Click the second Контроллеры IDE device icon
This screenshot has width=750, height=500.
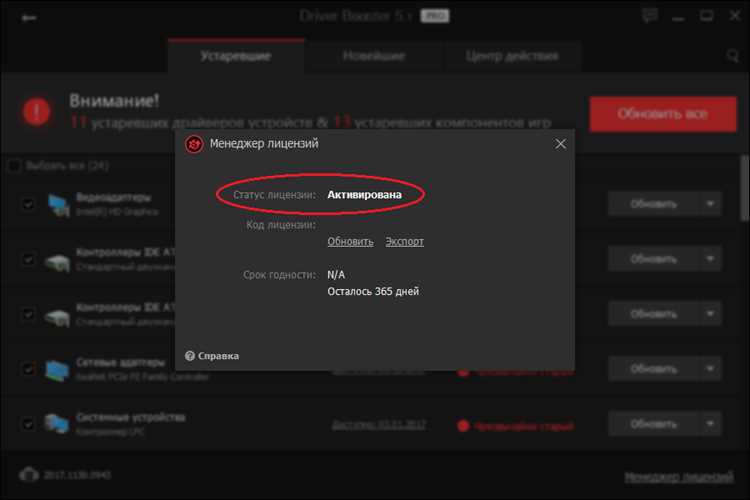pos(57,317)
